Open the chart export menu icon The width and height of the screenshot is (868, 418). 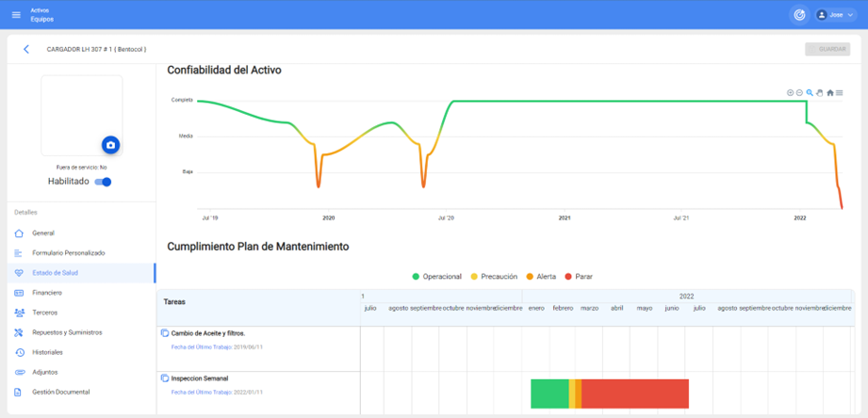840,92
